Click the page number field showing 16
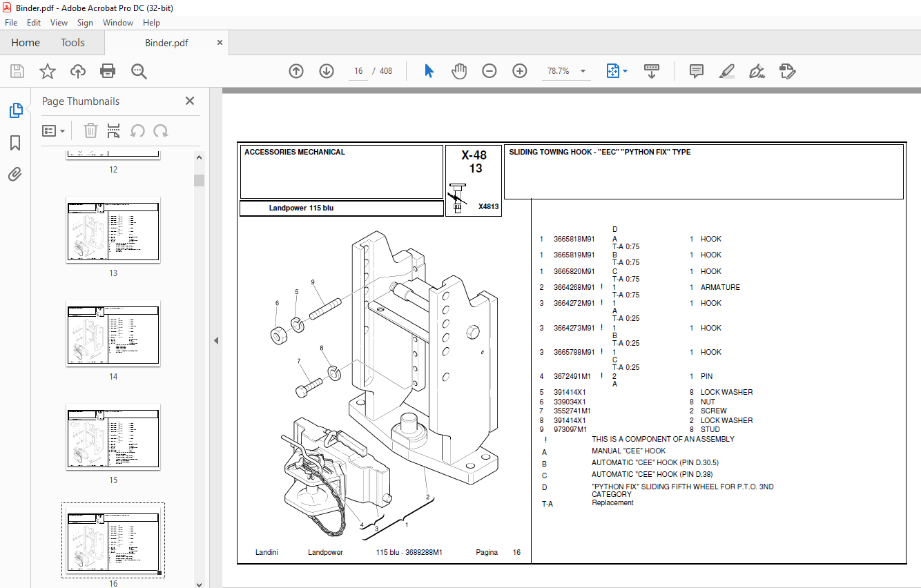The width and height of the screenshot is (921, 588). 358,71
